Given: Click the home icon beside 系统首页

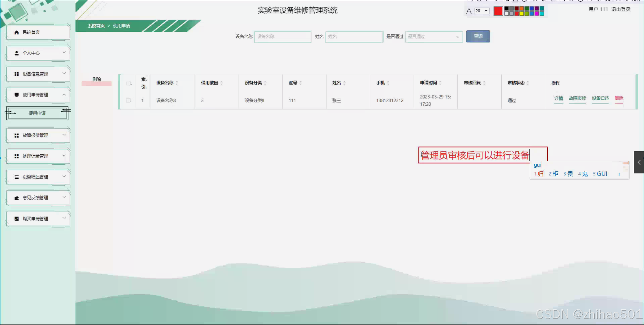Looking at the screenshot, I should 17,32.
